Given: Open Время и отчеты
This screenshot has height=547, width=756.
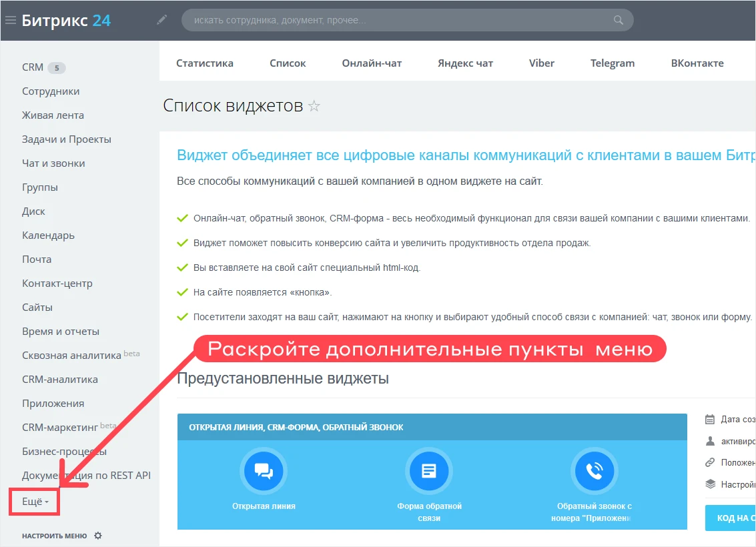Looking at the screenshot, I should (x=61, y=332).
